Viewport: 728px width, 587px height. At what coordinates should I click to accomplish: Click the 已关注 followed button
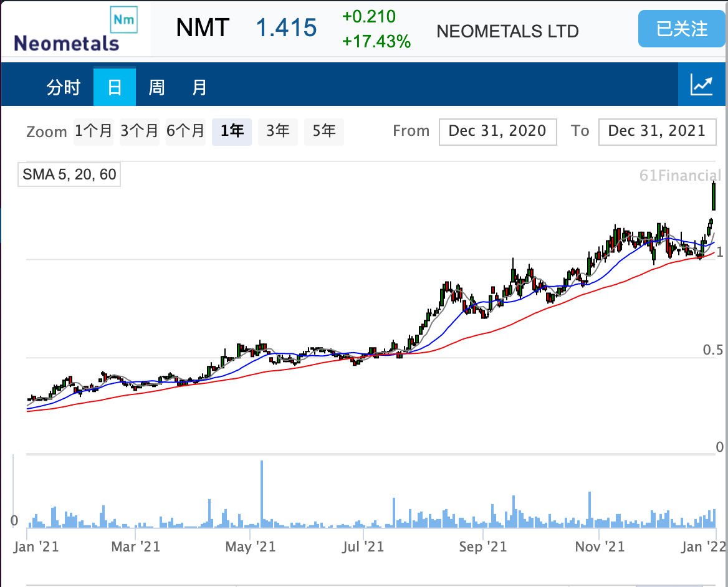point(681,29)
